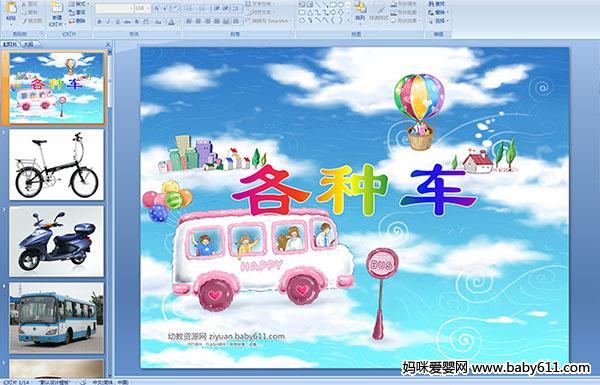This screenshot has height=385, width=600.
Task: Click the slide thumbnail panel scrollbar
Action: (110, 213)
